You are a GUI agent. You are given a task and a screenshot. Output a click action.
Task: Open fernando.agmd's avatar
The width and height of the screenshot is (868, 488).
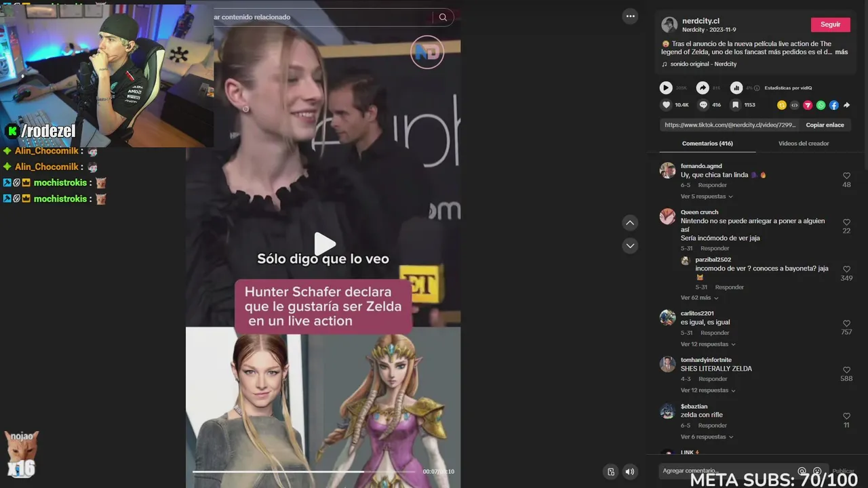pyautogui.click(x=668, y=170)
